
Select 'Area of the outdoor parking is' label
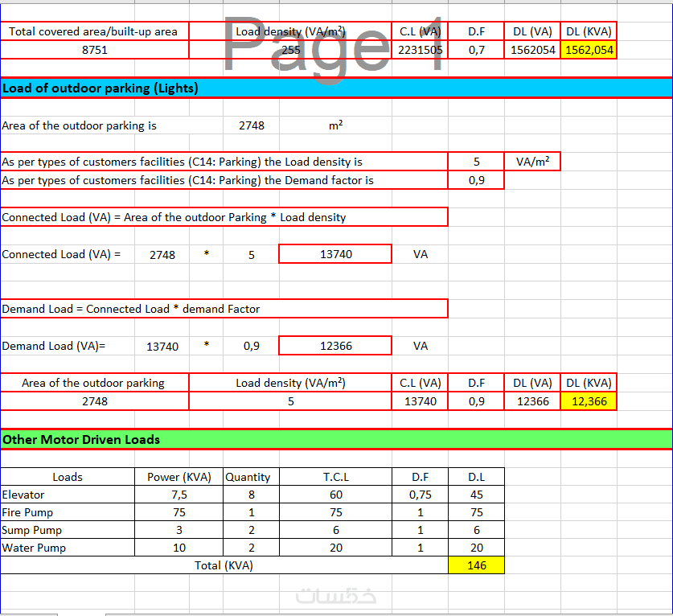[79, 125]
